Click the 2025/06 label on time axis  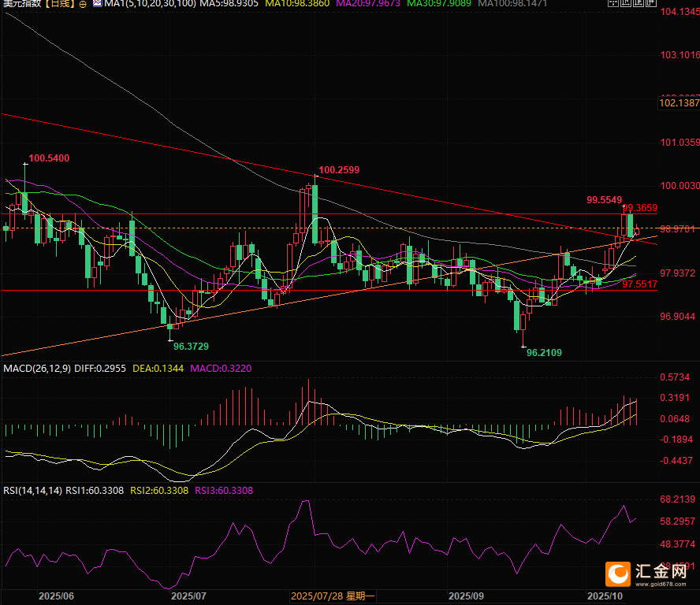pos(55,596)
